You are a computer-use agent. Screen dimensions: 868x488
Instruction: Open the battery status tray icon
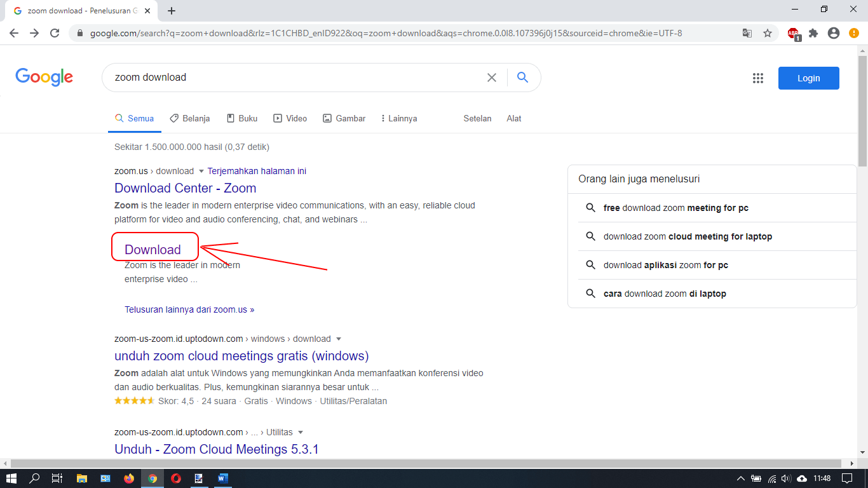(x=756, y=478)
